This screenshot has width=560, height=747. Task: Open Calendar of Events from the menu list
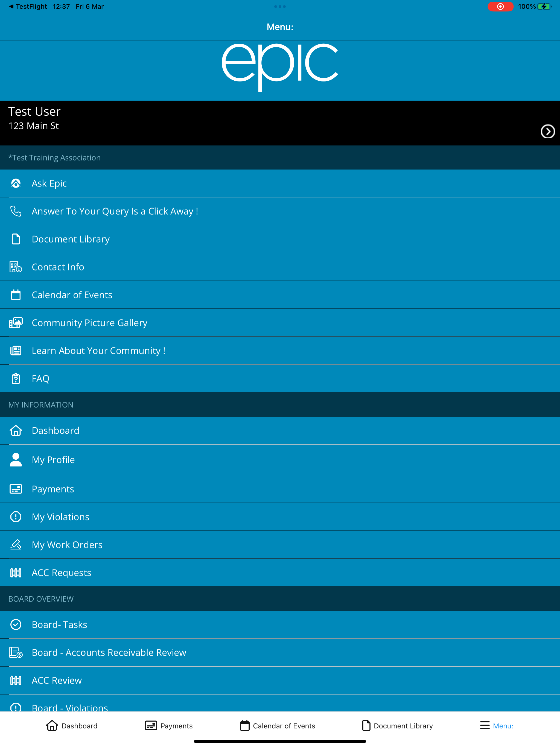[x=280, y=295]
